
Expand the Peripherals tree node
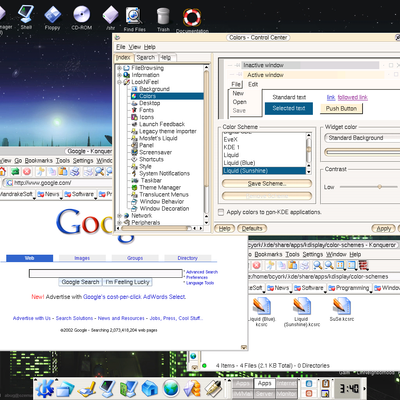point(119,223)
